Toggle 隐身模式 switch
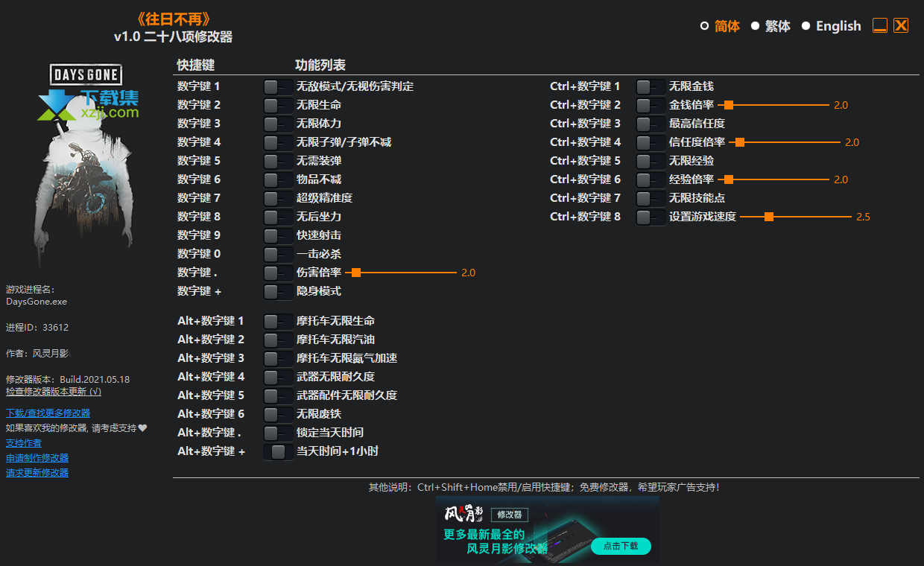The image size is (924, 566). (x=279, y=291)
